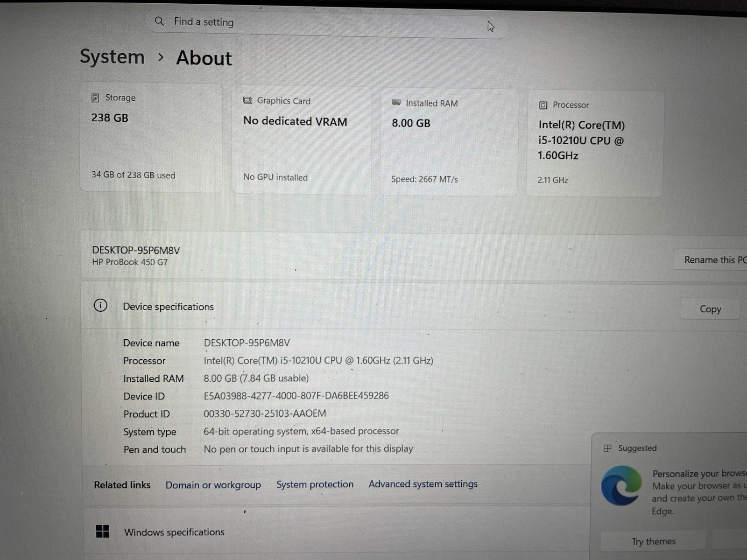
Task: Open the Graphics Card info card
Action: coord(301,140)
